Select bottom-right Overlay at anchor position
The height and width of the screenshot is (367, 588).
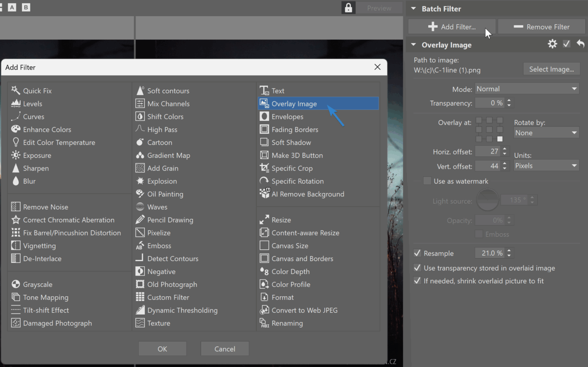[x=500, y=139]
